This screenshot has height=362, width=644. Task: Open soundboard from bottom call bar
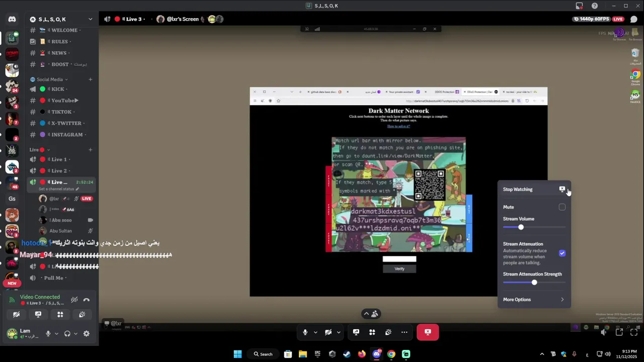[x=388, y=332]
